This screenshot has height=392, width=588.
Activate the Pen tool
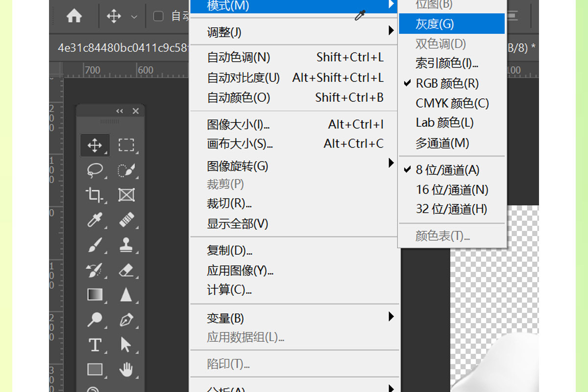point(126,320)
